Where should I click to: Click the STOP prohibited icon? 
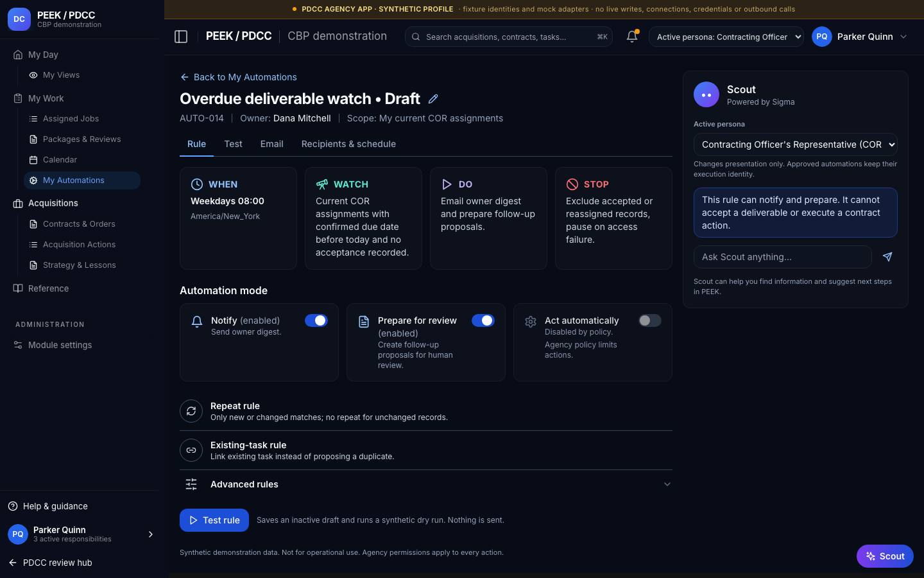572,184
